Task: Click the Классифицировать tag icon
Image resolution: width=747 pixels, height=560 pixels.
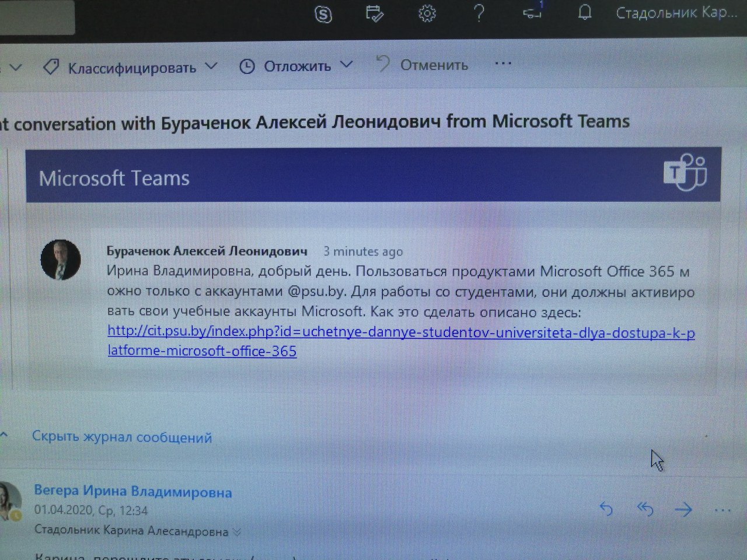Action: (51, 68)
